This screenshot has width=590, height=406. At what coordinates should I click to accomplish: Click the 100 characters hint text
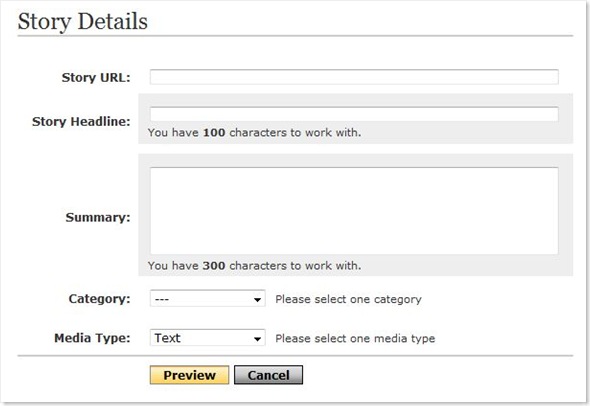[254, 132]
